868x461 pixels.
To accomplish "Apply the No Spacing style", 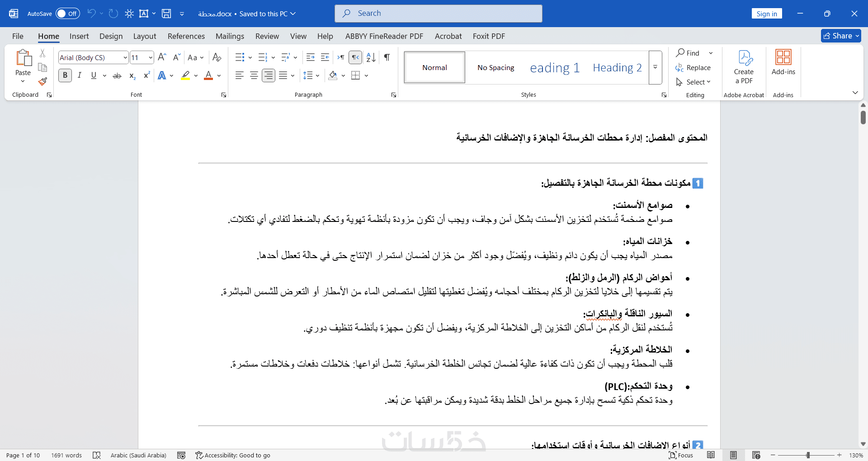I will click(496, 67).
